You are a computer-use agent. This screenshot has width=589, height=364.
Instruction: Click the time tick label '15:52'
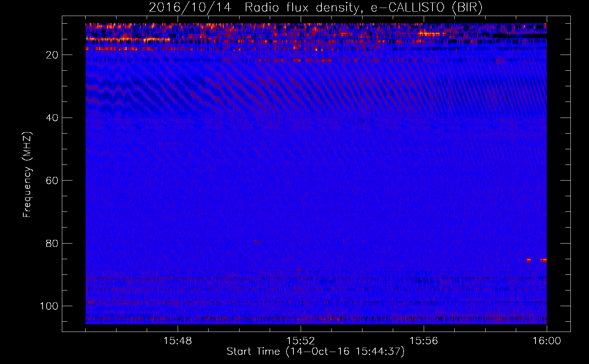coord(301,341)
